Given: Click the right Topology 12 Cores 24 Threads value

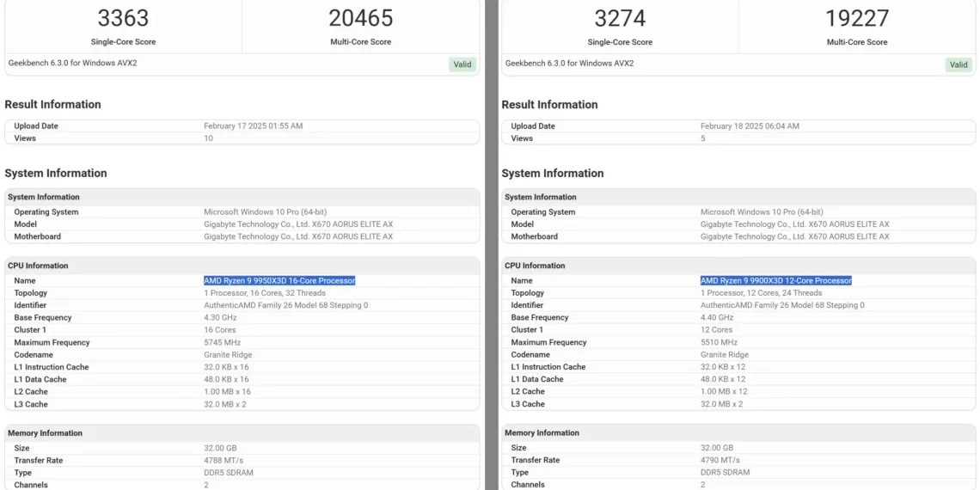Looking at the screenshot, I should point(761,293).
